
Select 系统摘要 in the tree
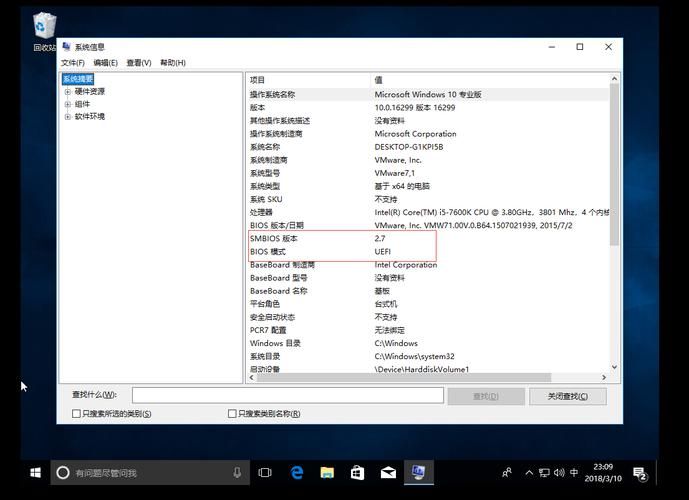(x=78, y=79)
